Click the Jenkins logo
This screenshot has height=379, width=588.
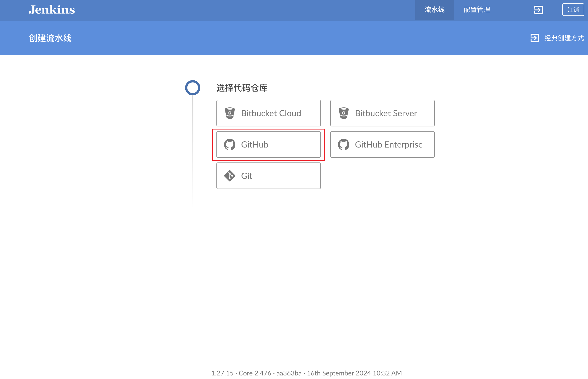coord(52,10)
